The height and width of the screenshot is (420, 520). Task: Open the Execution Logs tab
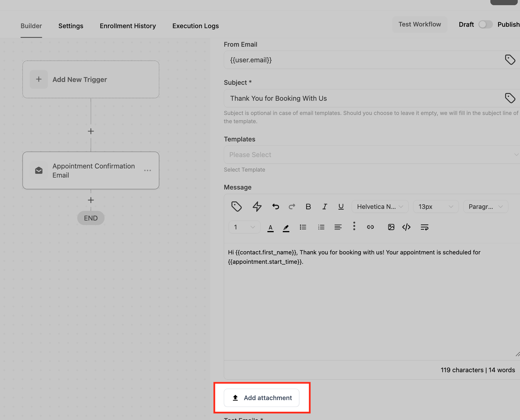(195, 26)
